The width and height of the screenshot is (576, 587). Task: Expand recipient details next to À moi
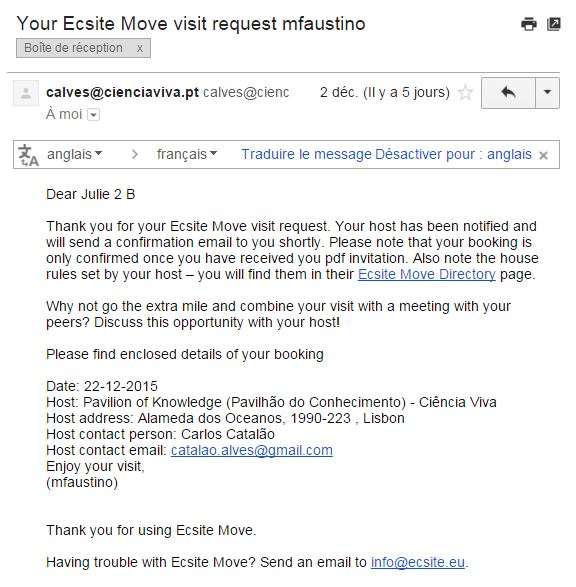(x=94, y=115)
